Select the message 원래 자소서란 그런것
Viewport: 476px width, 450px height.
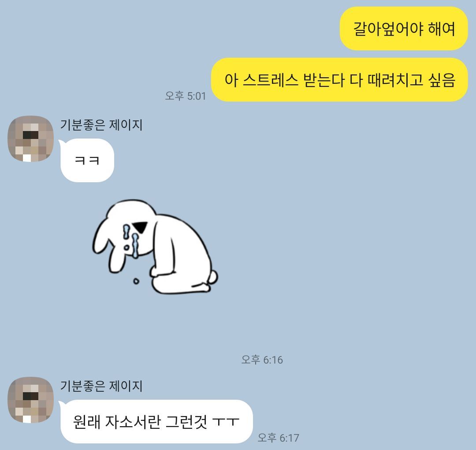click(156, 422)
